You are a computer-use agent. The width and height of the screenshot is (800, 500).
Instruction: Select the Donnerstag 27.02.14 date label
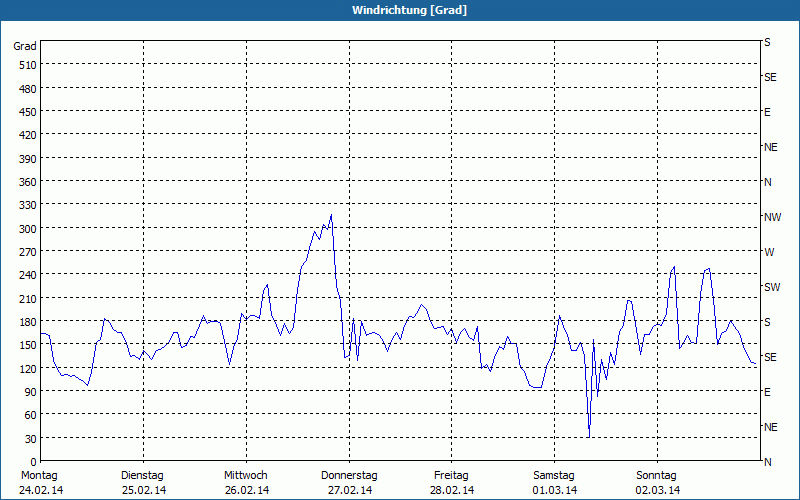click(349, 483)
